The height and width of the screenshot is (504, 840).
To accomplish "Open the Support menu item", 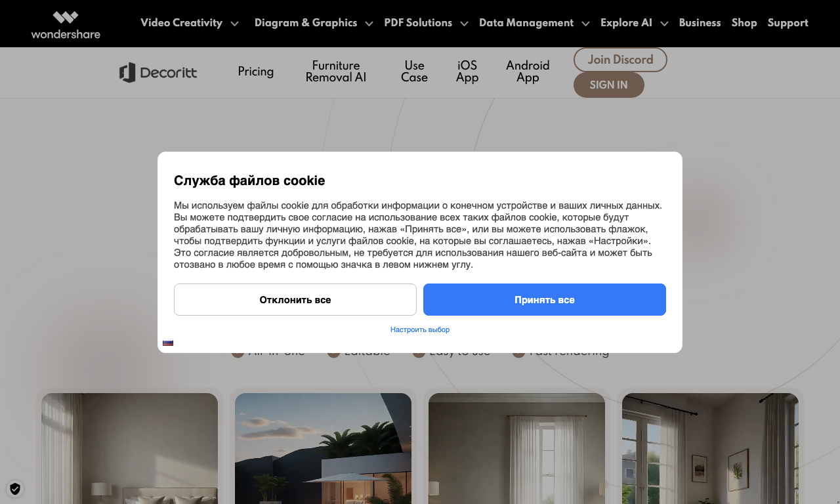I will 787,23.
